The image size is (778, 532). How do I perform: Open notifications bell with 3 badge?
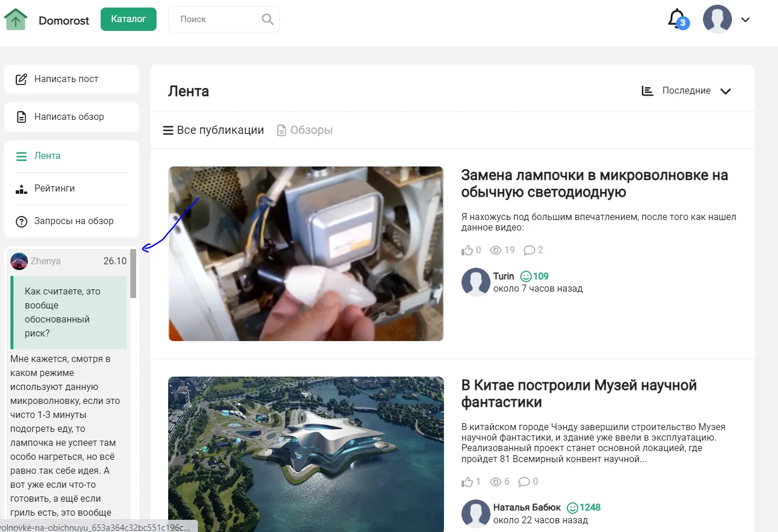pos(677,19)
